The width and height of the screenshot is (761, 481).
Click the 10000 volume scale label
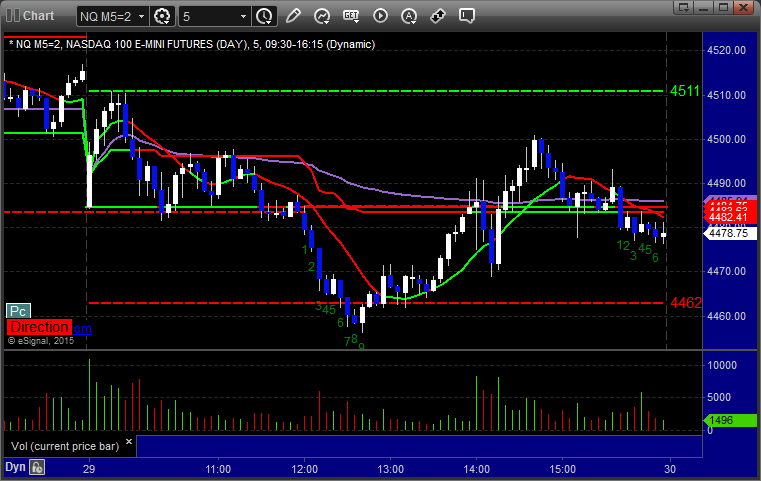[722, 365]
